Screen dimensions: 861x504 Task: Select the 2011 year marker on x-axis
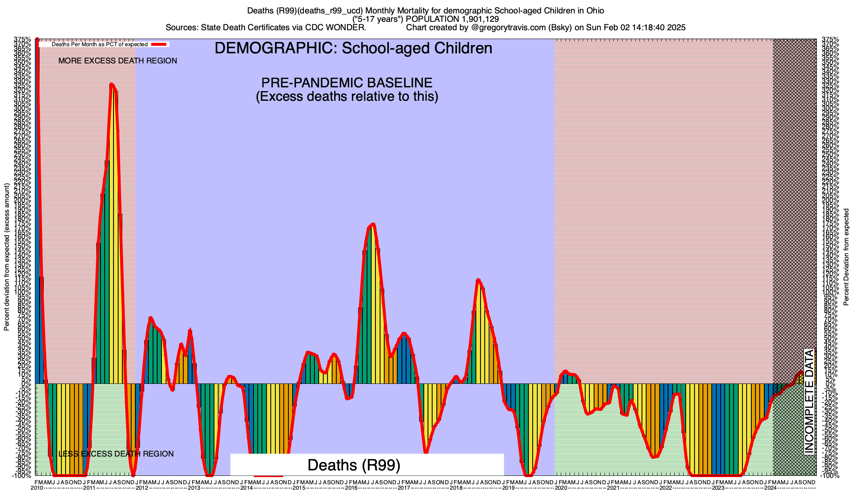tap(89, 488)
